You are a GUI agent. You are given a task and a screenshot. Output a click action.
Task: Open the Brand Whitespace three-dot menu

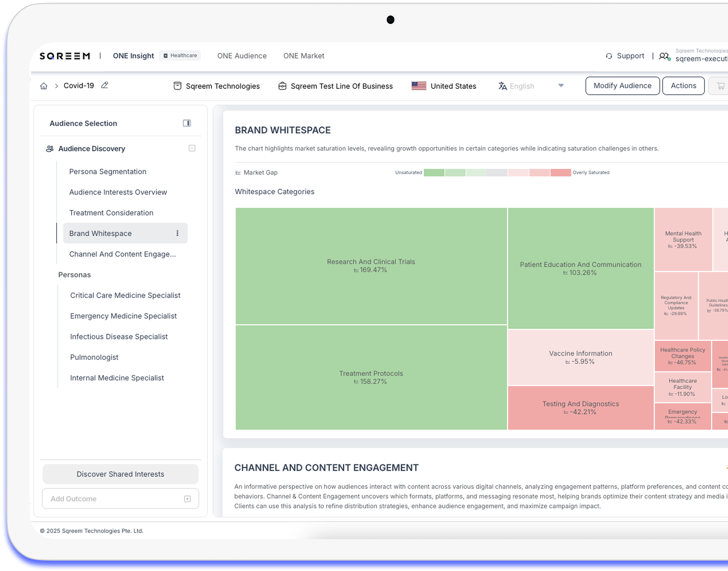178,233
